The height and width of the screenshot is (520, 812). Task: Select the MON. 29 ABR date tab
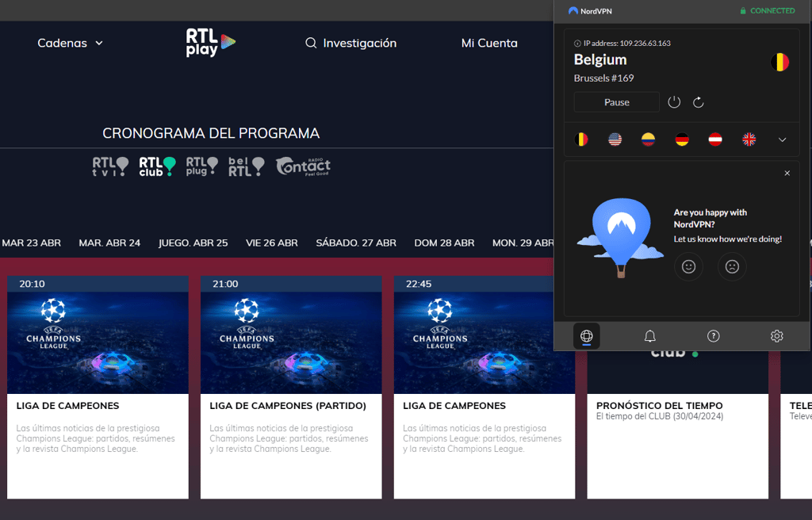point(523,243)
